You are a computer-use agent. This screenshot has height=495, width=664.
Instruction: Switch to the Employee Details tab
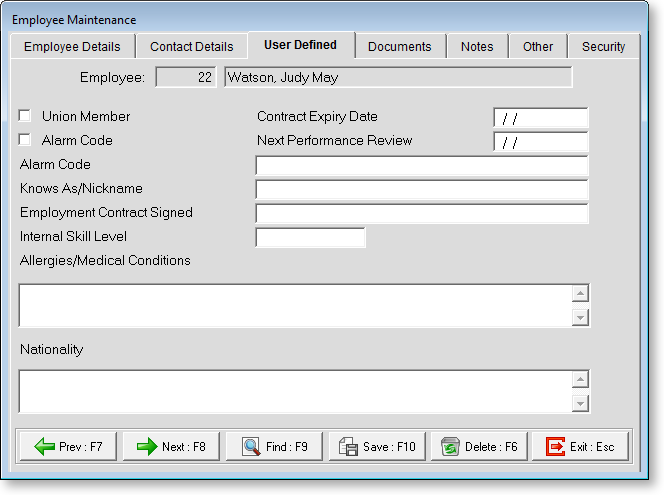click(x=72, y=47)
